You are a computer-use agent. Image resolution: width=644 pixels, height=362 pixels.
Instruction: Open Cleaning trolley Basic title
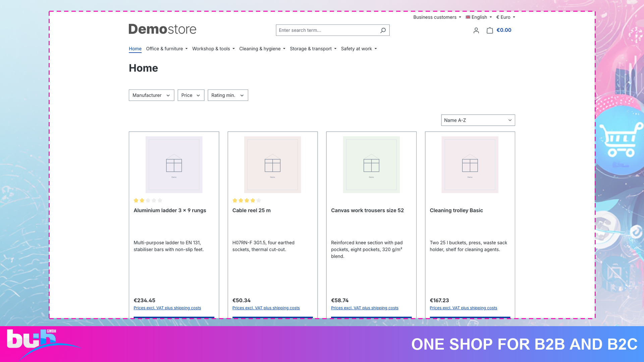(456, 210)
